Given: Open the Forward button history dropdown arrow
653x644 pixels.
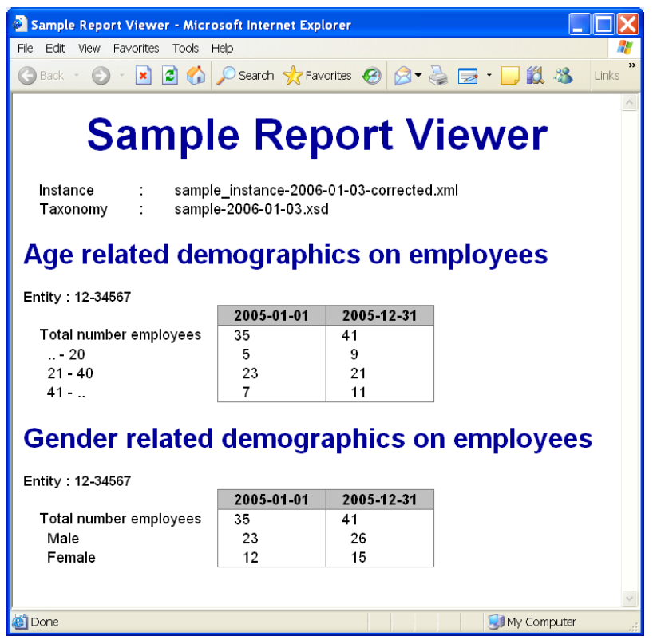Looking at the screenshot, I should (x=121, y=76).
